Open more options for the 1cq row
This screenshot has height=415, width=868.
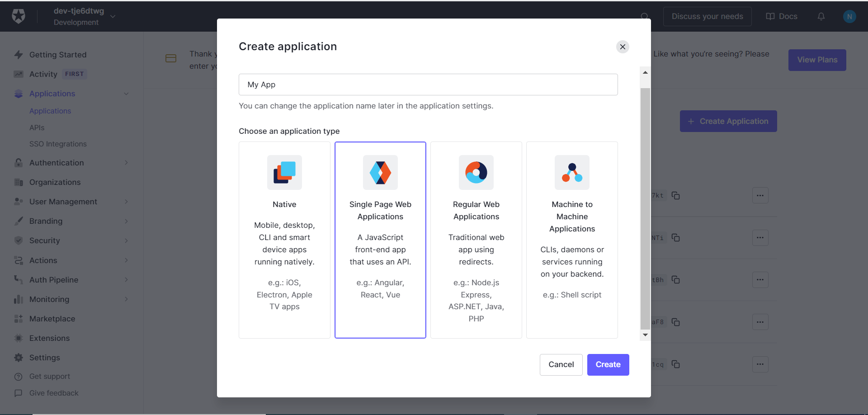click(760, 364)
